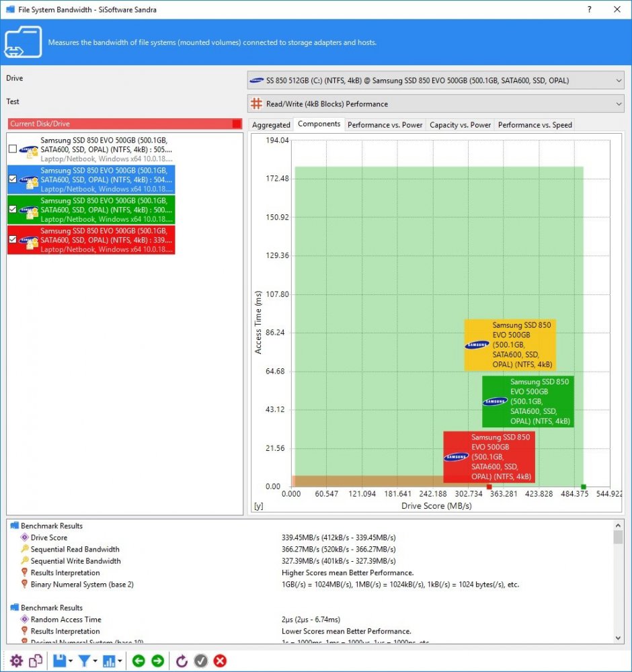Viewport: 632px width, 672px height.
Task: Click the red data point on the X axis
Action: pyautogui.click(x=489, y=487)
